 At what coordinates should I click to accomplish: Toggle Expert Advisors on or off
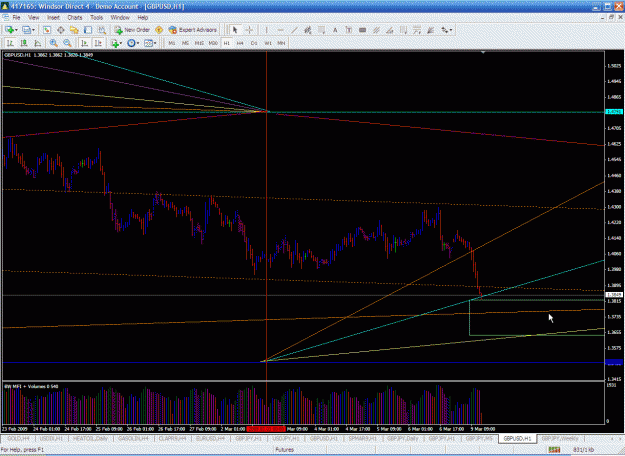click(x=193, y=30)
